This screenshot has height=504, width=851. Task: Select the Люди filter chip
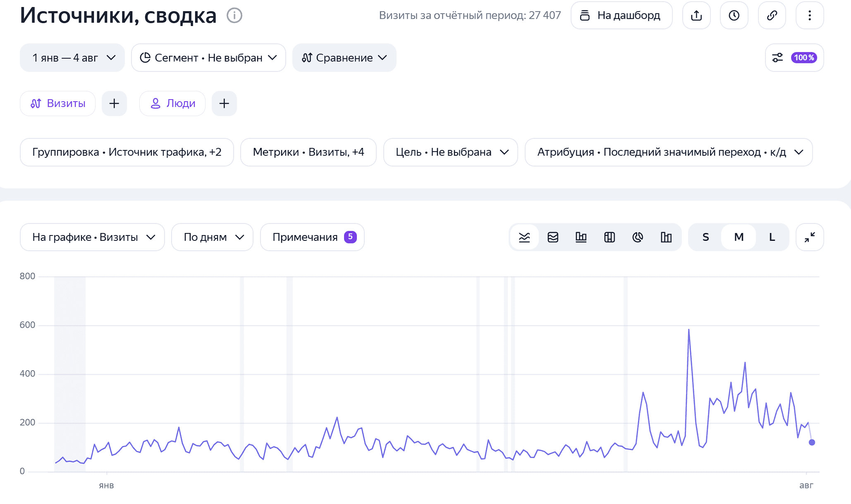click(172, 103)
